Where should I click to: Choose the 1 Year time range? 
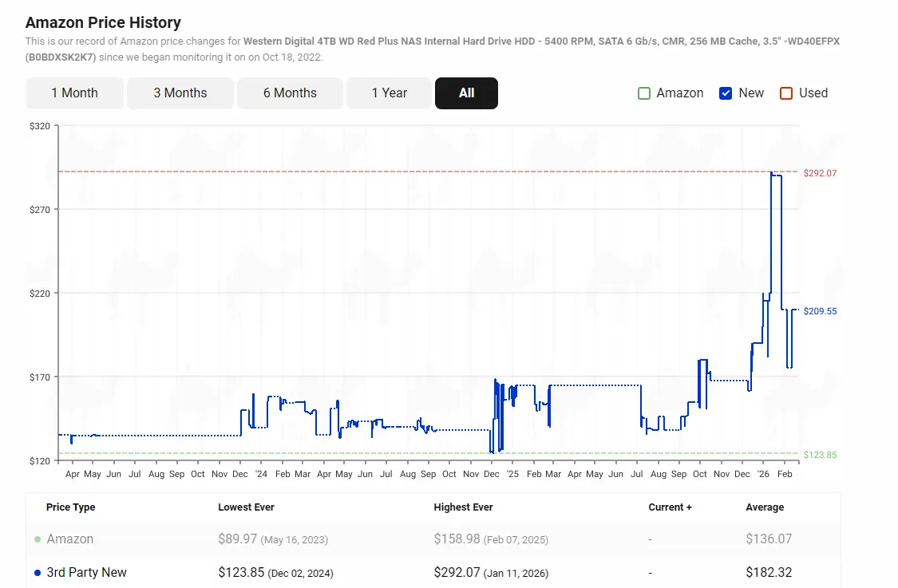[390, 93]
